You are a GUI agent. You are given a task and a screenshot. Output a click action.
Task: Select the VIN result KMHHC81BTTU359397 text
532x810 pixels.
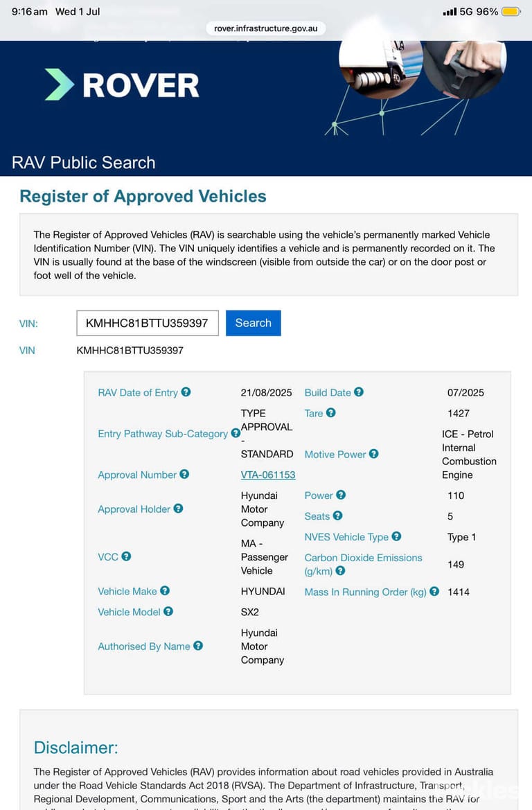(130, 350)
